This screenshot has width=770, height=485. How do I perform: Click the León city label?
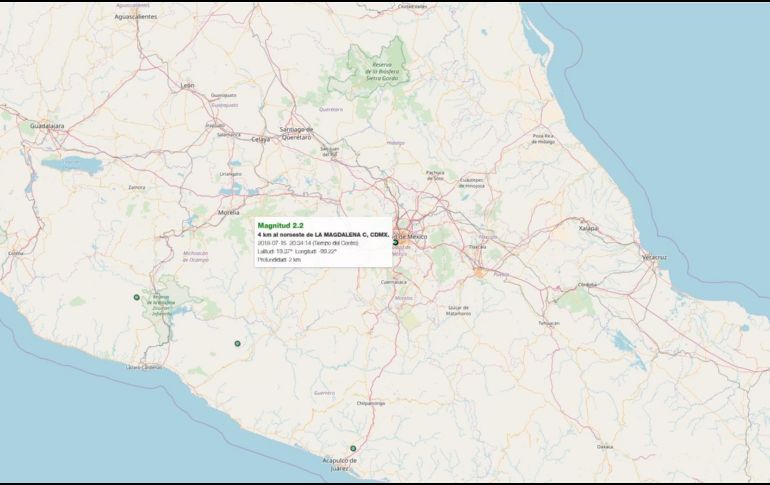tap(187, 86)
